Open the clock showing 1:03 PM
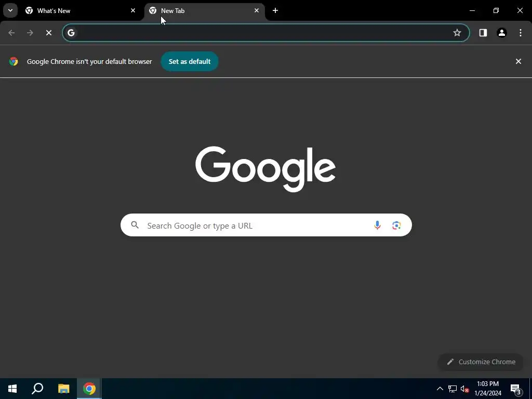532x399 pixels. pyautogui.click(x=488, y=389)
